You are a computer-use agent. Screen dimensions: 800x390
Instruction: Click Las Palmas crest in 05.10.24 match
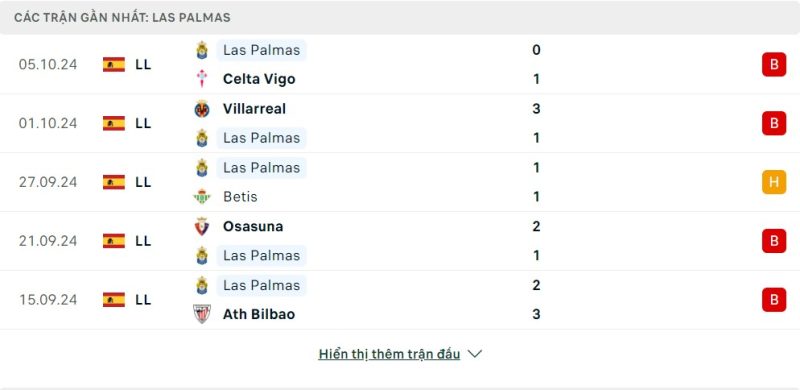click(202, 50)
